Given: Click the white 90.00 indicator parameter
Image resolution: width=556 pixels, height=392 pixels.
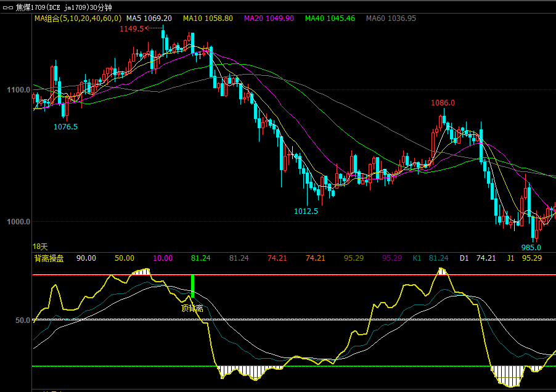Looking at the screenshot, I should (86, 258).
